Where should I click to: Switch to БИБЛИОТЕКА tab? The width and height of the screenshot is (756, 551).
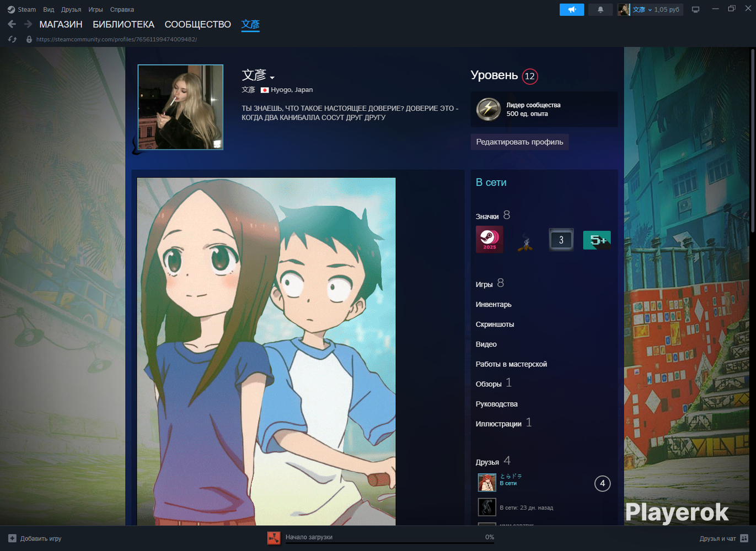[x=124, y=24]
